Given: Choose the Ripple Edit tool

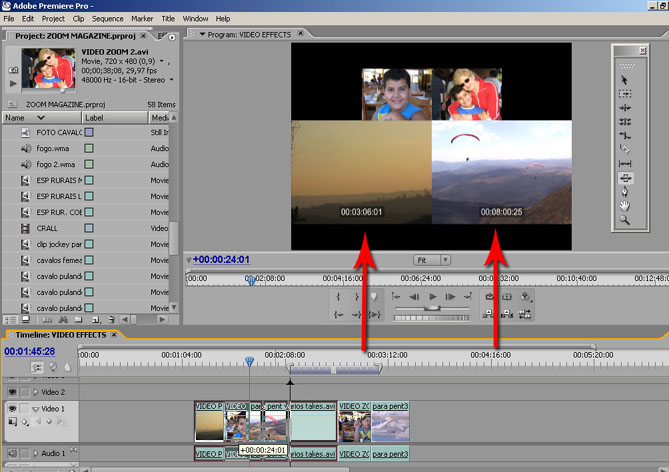Looking at the screenshot, I should [x=625, y=106].
